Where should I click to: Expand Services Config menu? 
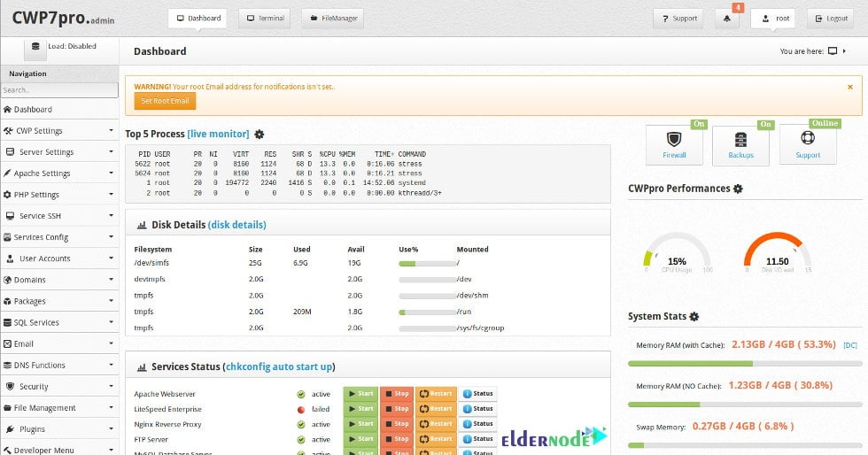[60, 237]
